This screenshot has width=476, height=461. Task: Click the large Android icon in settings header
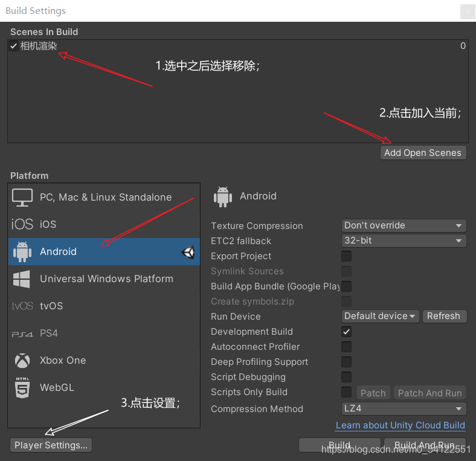[223, 197]
